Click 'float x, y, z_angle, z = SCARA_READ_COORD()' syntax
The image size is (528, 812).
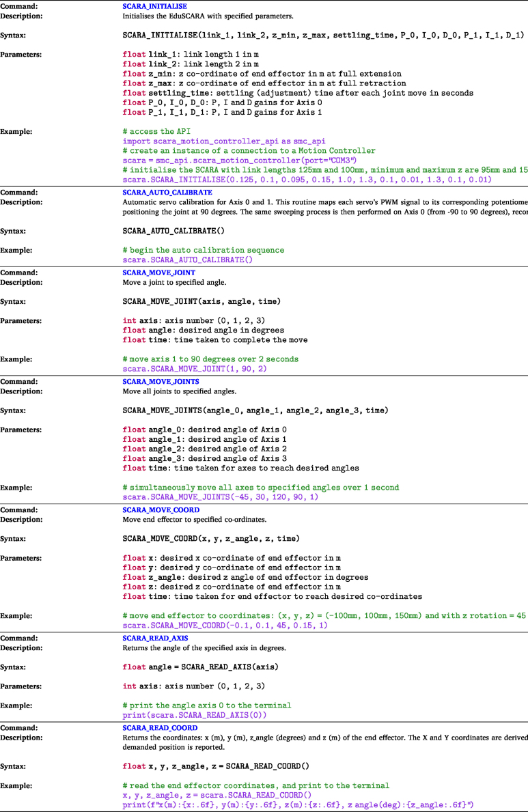(x=216, y=766)
